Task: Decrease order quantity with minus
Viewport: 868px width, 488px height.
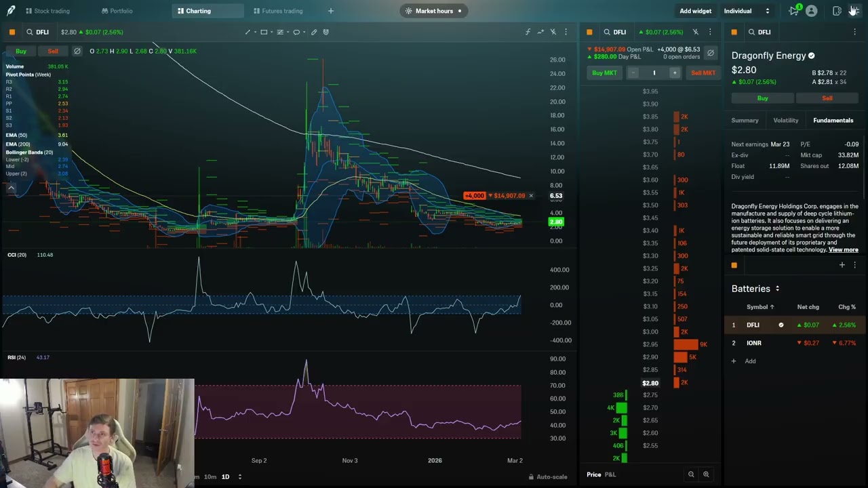Action: coord(633,73)
